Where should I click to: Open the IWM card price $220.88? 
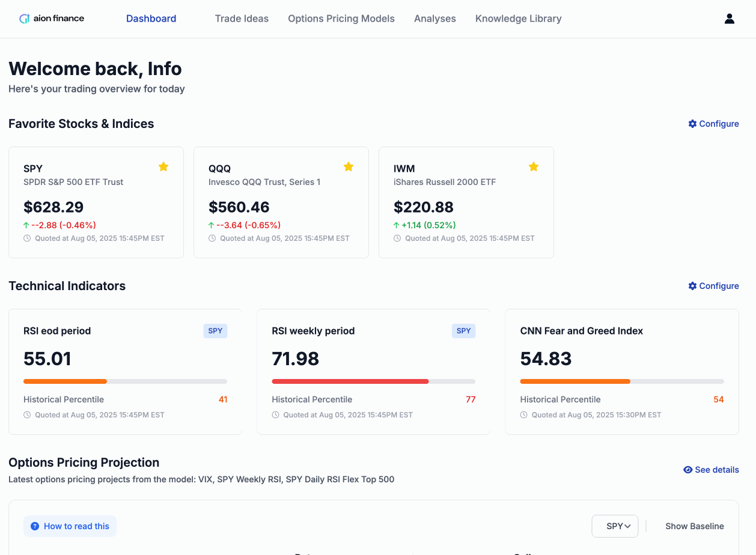click(x=424, y=207)
